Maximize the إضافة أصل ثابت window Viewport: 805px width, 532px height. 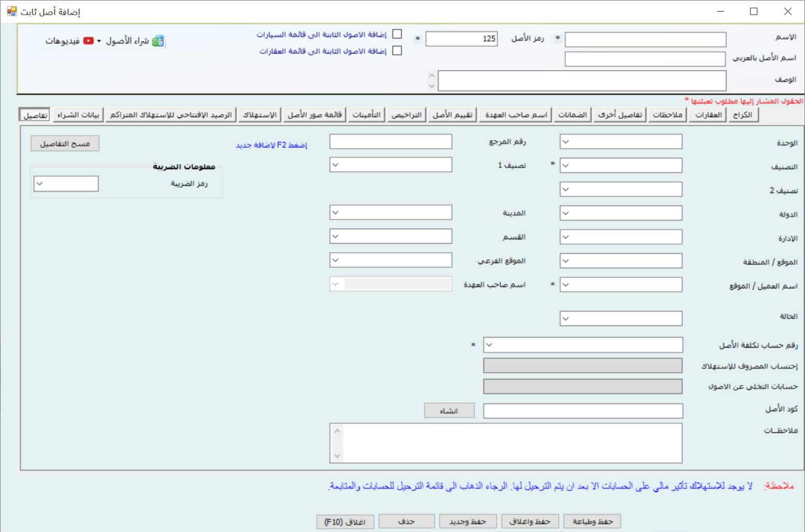754,12
